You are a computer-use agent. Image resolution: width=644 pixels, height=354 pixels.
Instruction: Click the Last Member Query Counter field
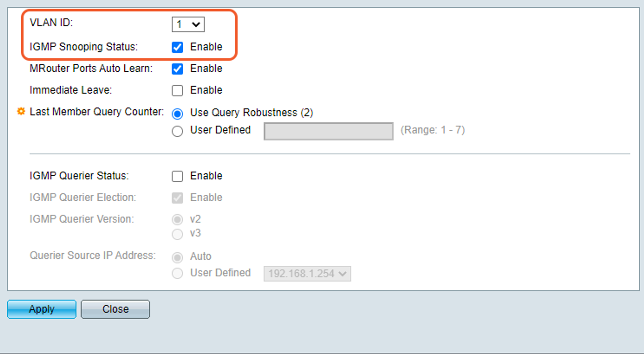point(329,131)
